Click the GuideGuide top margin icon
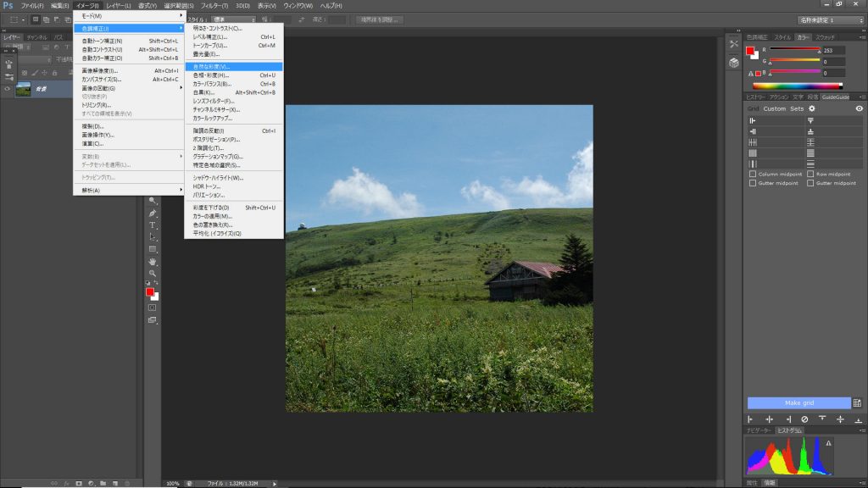The width and height of the screenshot is (868, 488). (x=810, y=120)
